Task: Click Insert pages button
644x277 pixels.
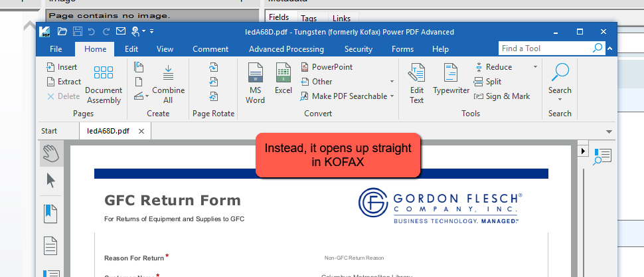Action: coord(62,67)
